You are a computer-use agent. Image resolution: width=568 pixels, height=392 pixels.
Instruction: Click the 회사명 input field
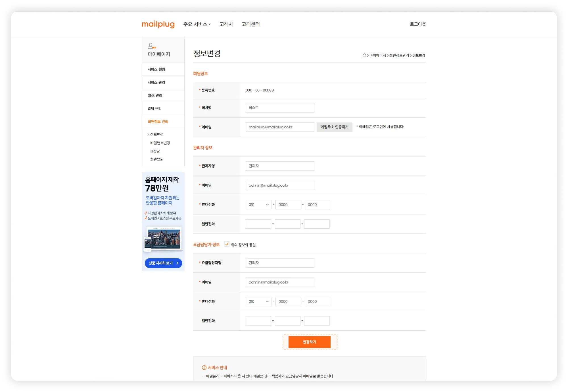click(x=280, y=108)
